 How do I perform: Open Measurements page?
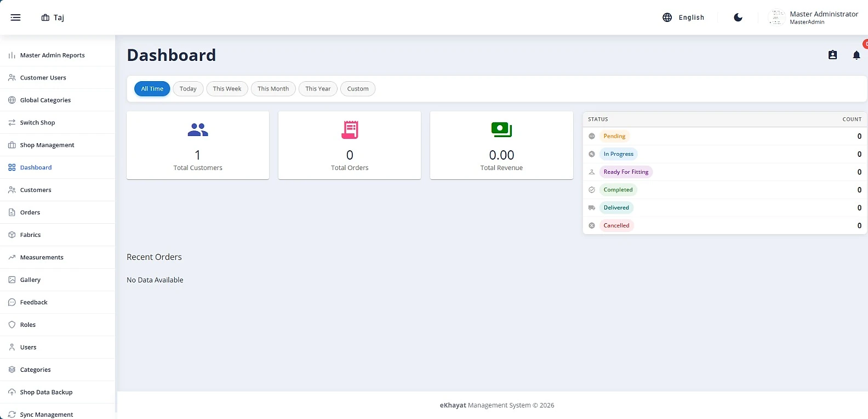58,258
